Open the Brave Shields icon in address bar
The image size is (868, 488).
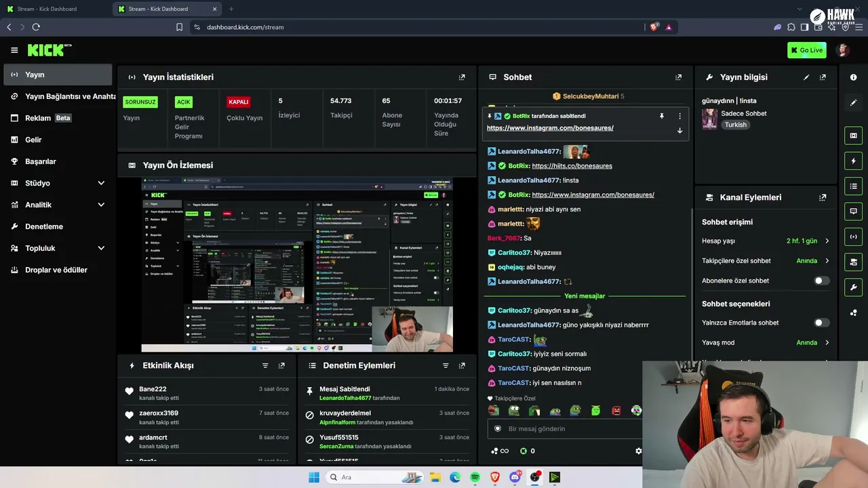tap(654, 27)
